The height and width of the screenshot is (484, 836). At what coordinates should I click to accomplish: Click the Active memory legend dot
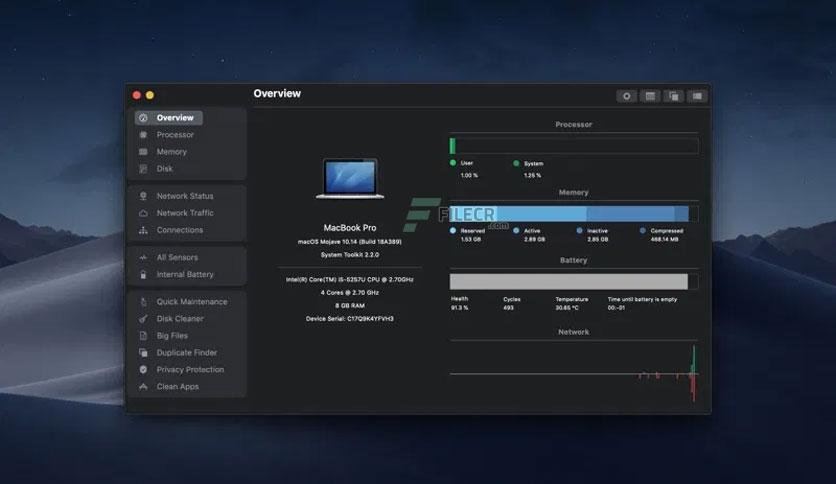point(516,231)
